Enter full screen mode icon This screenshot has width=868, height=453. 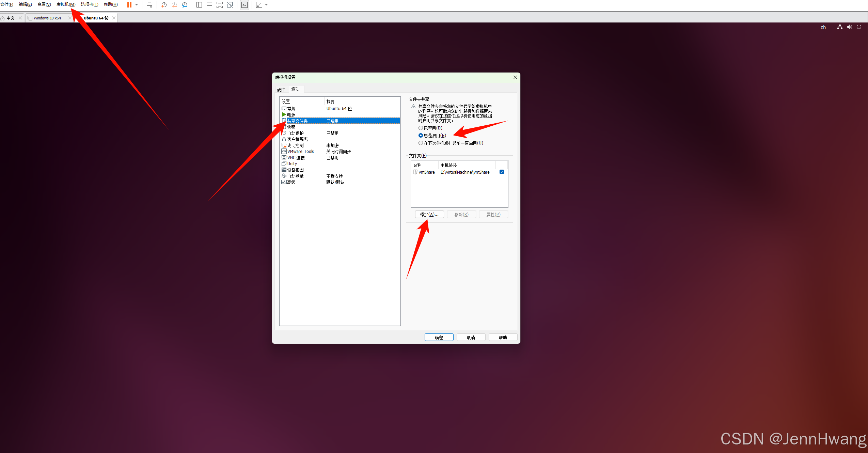(x=220, y=5)
